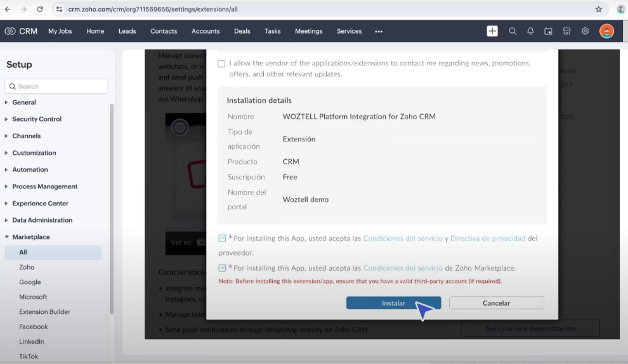Open the Setup gear icon
Viewport: 628px width, 364px height.
(585, 31)
